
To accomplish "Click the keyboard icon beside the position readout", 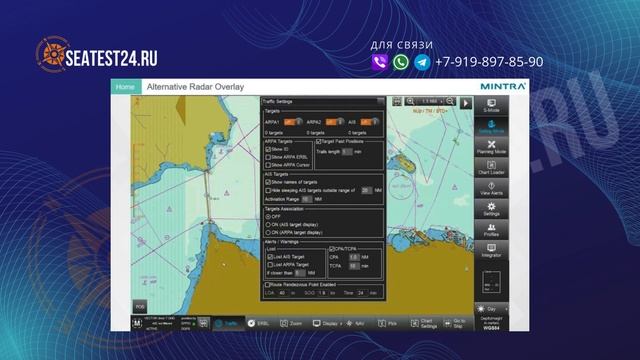I will click(x=203, y=323).
